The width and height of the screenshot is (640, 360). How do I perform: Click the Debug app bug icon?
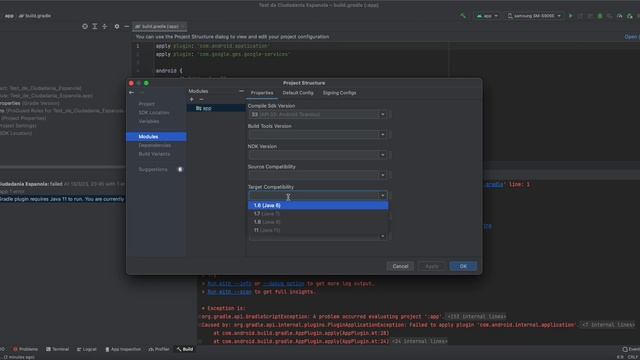pos(600,16)
